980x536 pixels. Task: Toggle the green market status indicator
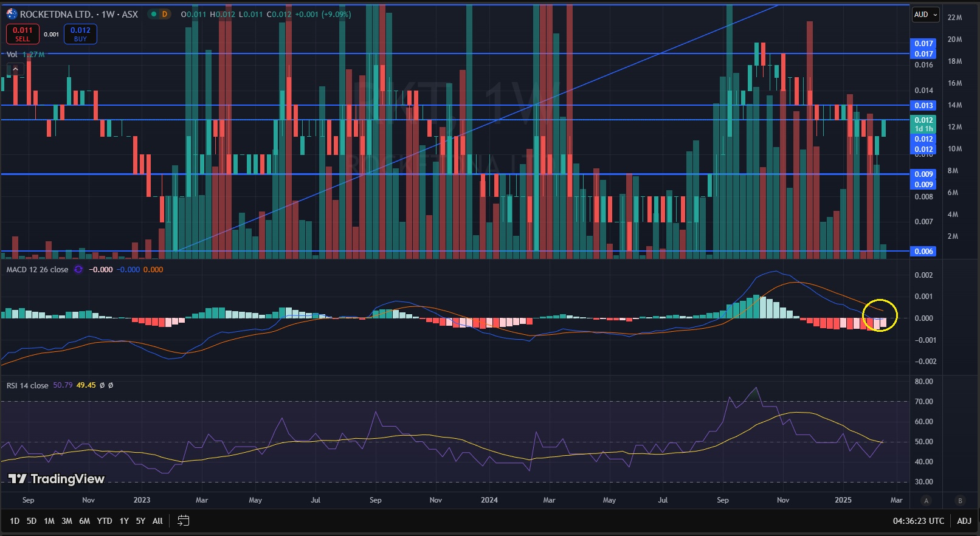point(154,14)
